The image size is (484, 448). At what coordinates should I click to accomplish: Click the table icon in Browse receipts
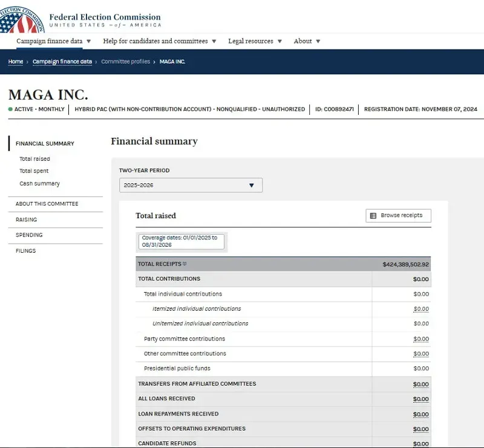373,216
